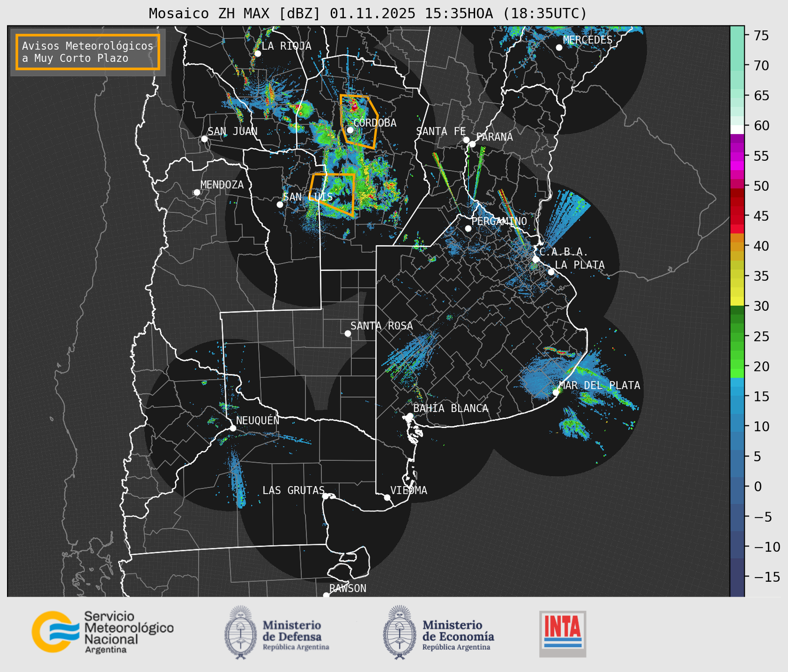Pick the Neuquén city marker dot
The width and height of the screenshot is (788, 672).
coord(233,428)
